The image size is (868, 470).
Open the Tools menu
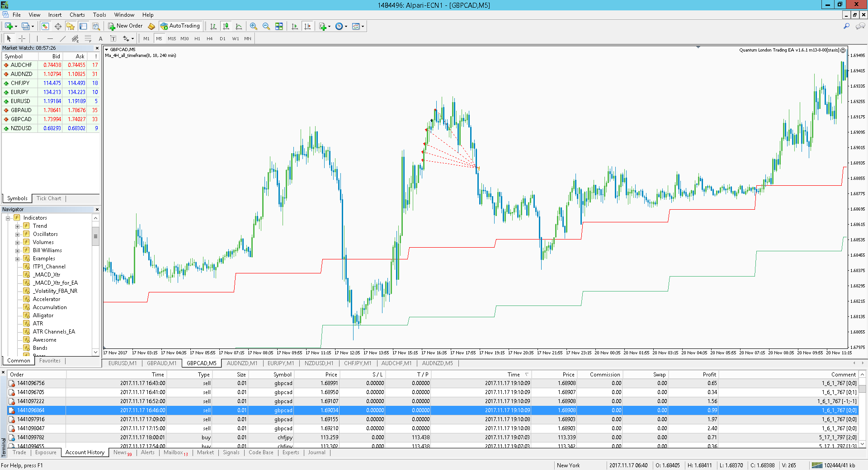99,15
